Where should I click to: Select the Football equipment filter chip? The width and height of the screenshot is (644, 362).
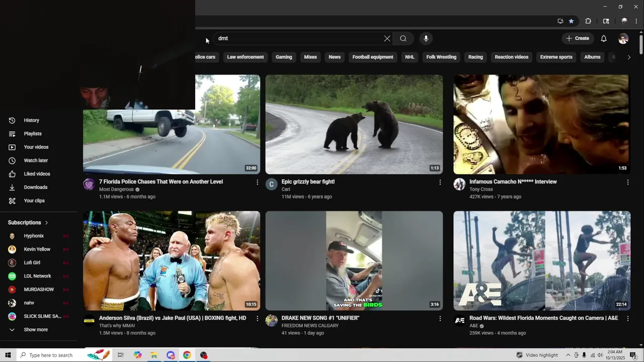click(x=373, y=57)
